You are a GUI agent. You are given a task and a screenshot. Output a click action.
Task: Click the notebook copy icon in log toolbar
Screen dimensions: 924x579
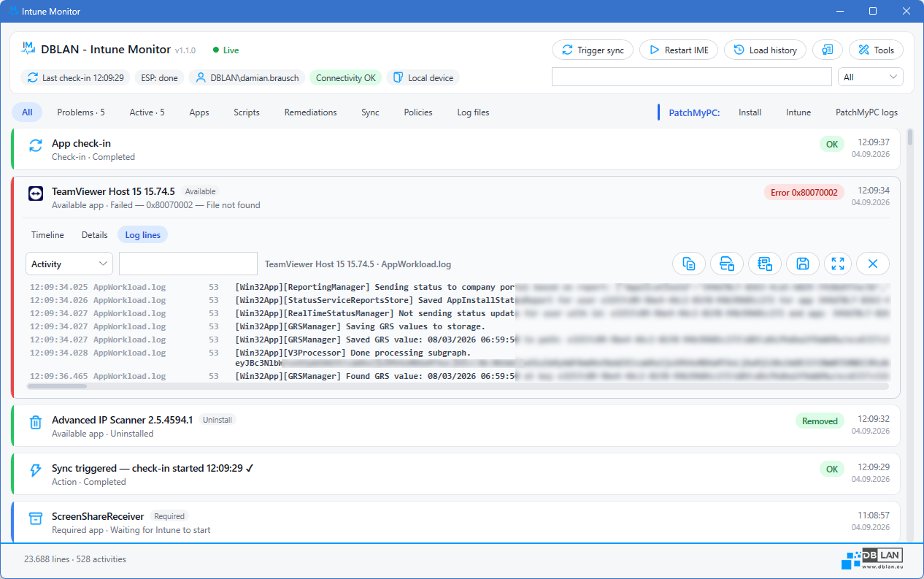point(764,264)
